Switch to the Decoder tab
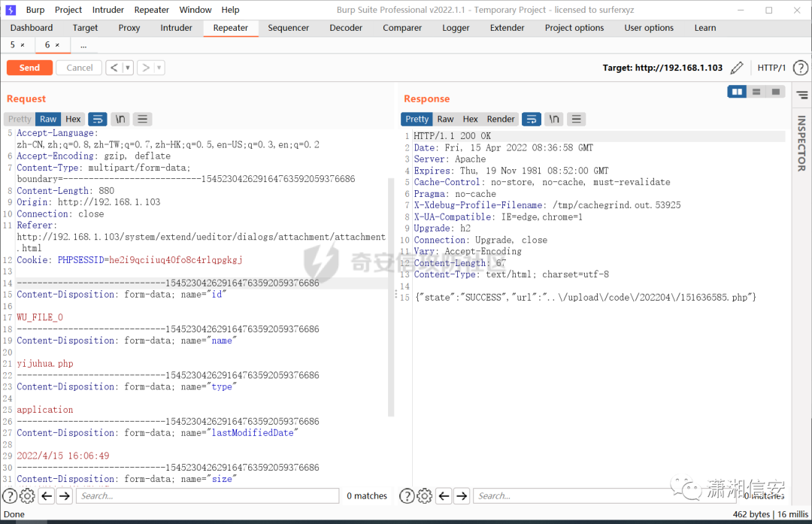The image size is (812, 524). (x=346, y=28)
